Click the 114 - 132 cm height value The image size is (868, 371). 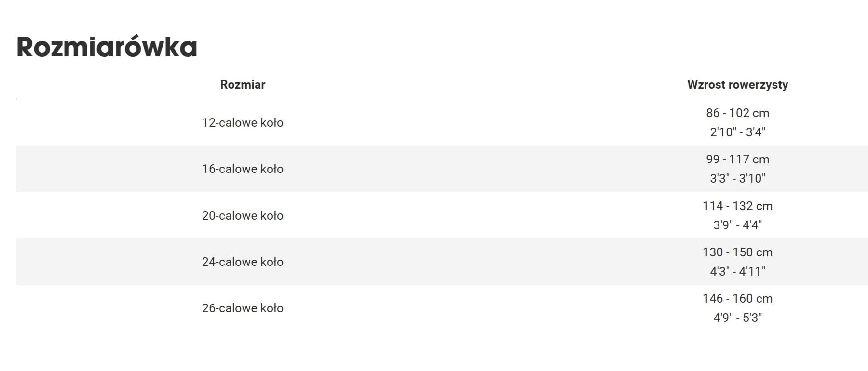tap(737, 206)
